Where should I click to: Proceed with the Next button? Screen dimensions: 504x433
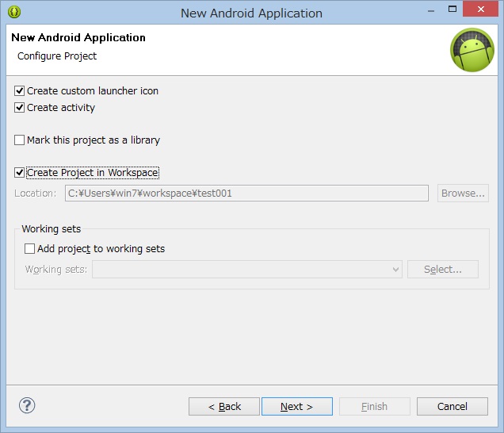(297, 406)
